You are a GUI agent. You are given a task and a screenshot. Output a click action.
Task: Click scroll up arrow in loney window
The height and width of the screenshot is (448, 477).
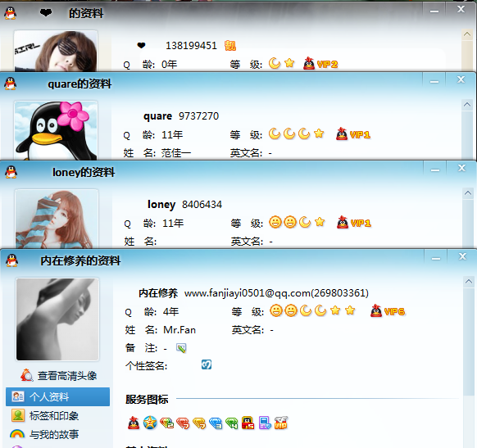[x=468, y=193]
